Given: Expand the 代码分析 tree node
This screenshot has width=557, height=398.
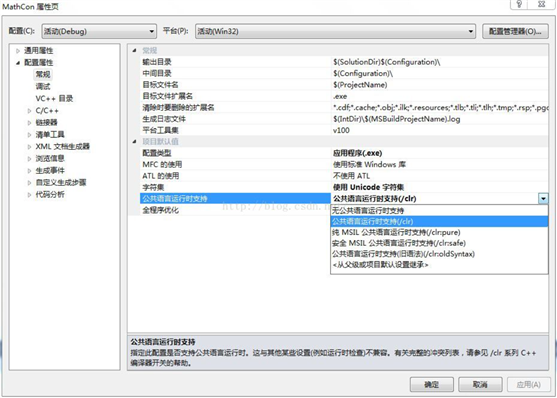Looking at the screenshot, I should click(x=29, y=195).
